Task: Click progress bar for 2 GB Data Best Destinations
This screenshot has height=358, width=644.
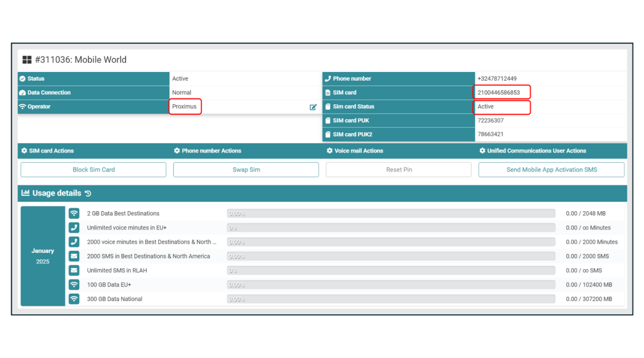Action: [391, 214]
